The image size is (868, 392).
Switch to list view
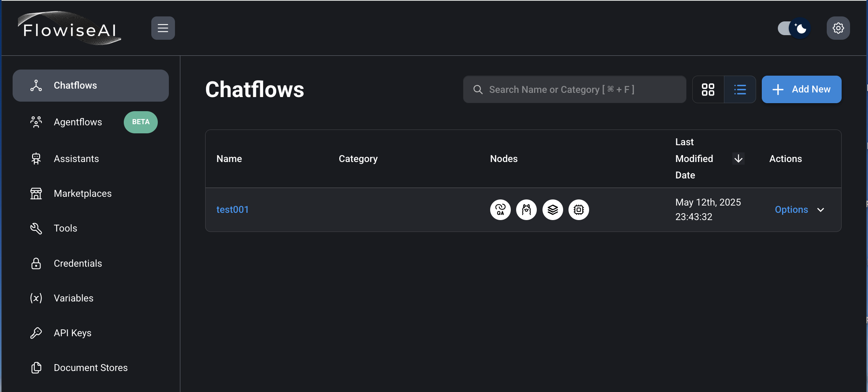pyautogui.click(x=740, y=89)
